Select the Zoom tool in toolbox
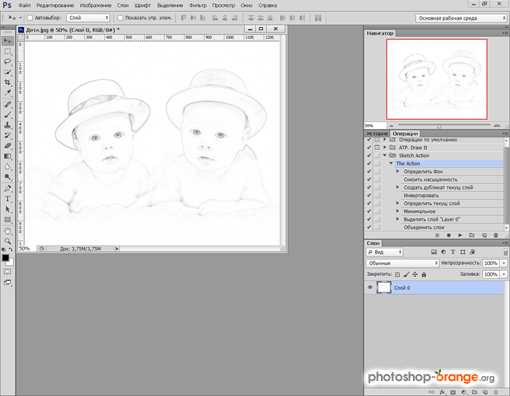 [7, 241]
